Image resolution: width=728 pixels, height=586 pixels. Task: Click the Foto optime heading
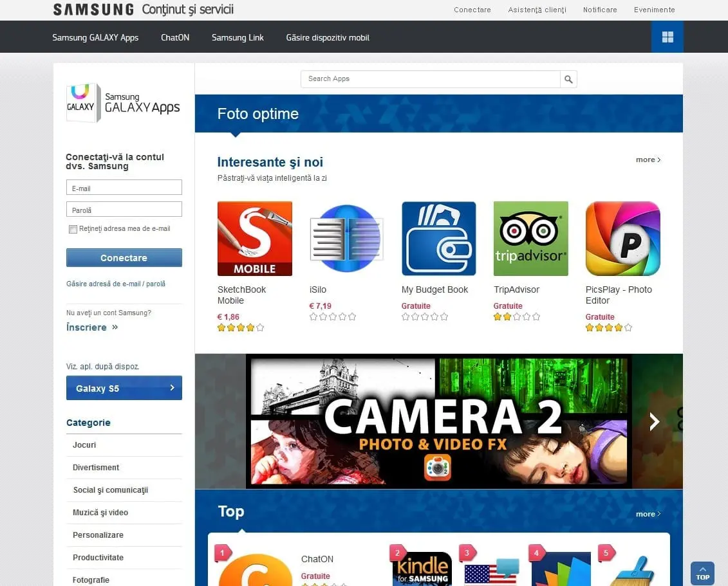257,114
